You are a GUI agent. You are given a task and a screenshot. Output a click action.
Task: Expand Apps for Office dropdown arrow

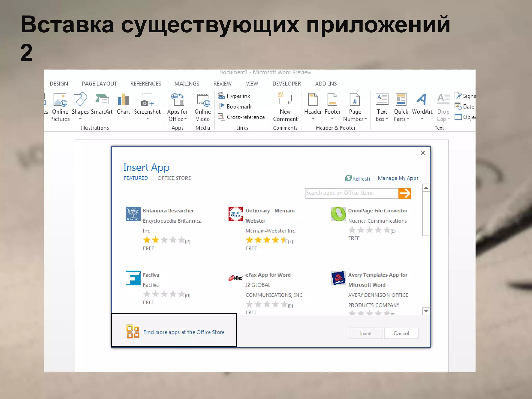pos(185,119)
